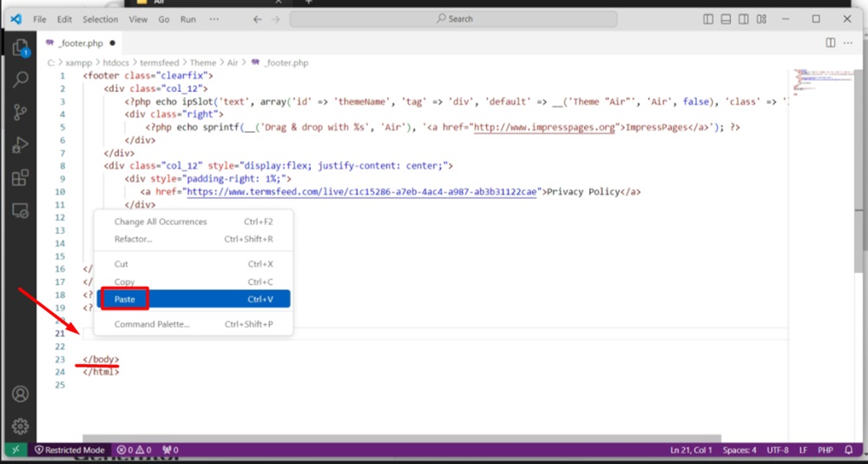Open Customize Layout icon
Screen dimensions: 868x464
pos(762,19)
